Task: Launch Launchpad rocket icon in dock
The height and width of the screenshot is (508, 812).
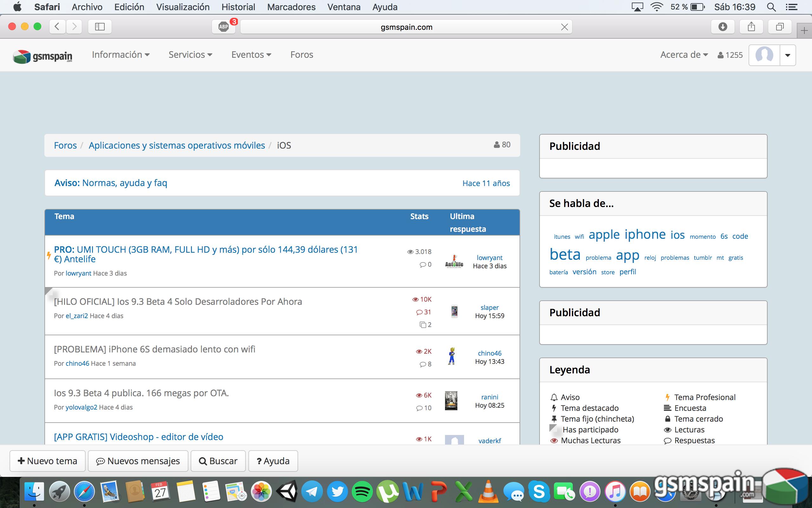Action: 59,492
